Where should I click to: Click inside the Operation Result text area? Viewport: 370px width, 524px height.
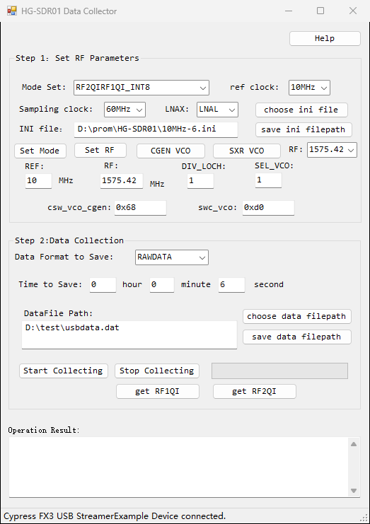(179, 467)
